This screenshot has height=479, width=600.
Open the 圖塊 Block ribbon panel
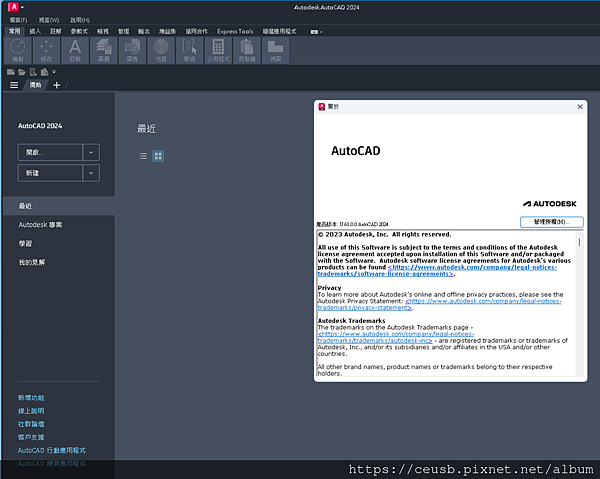132,50
